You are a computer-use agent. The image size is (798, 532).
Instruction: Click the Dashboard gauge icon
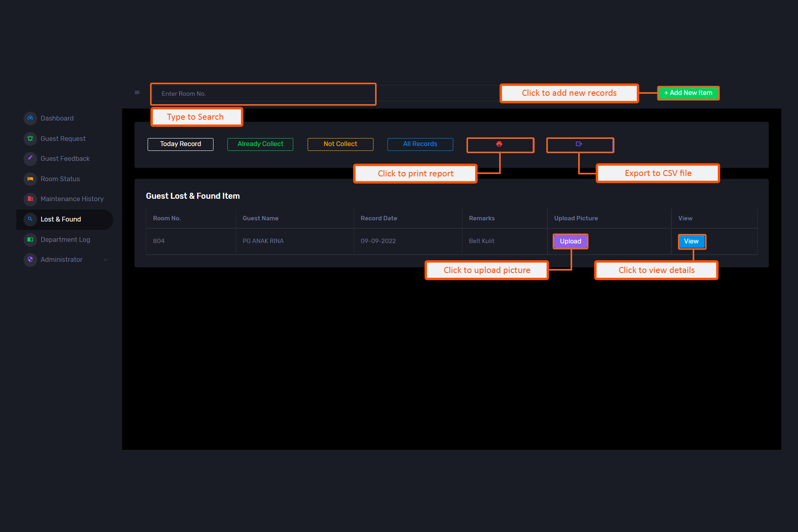tap(30, 118)
